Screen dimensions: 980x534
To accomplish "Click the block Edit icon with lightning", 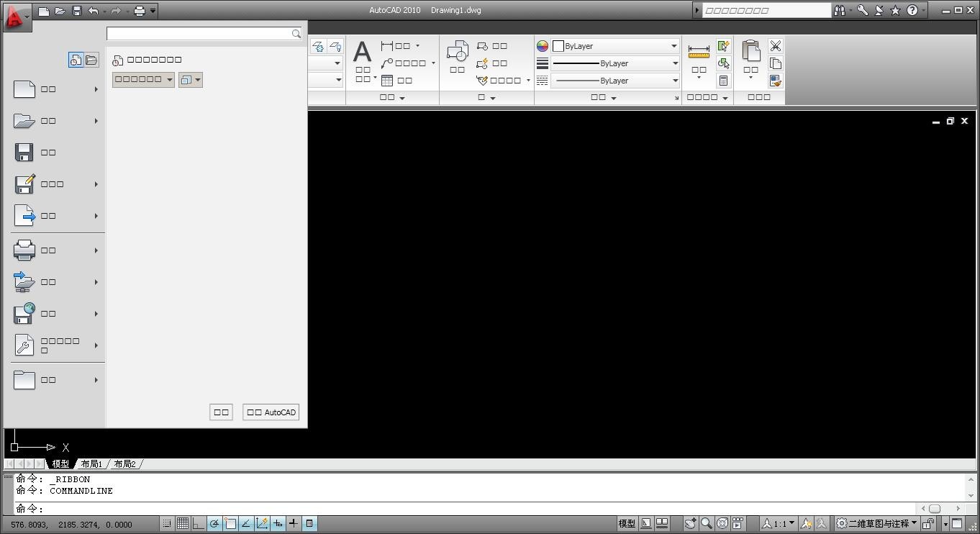I will tap(482, 63).
